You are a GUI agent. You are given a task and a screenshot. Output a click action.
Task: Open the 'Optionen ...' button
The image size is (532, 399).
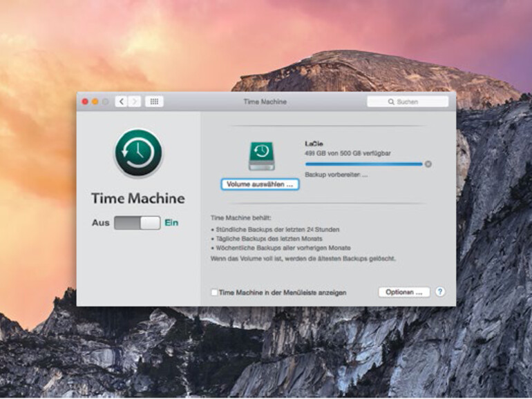pos(404,292)
